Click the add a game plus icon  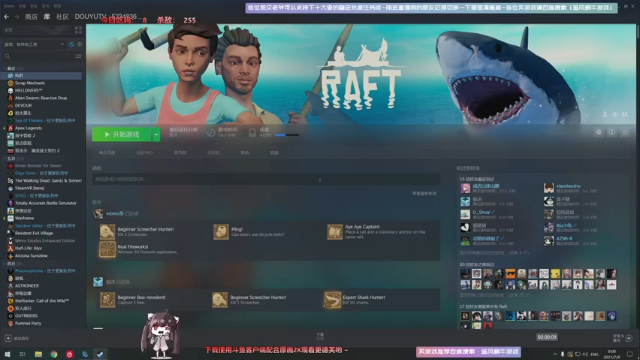[8, 338]
